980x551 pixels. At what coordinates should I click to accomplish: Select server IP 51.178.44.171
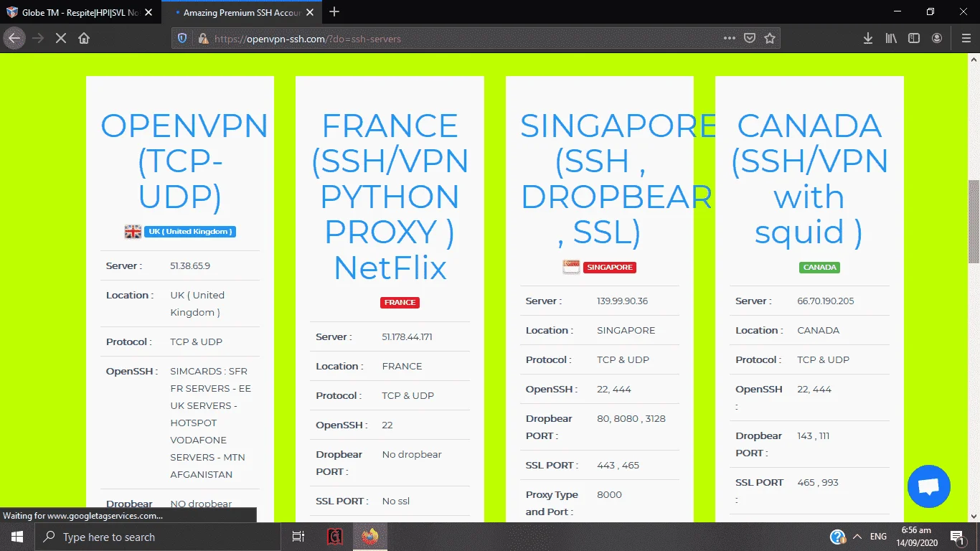(x=407, y=336)
